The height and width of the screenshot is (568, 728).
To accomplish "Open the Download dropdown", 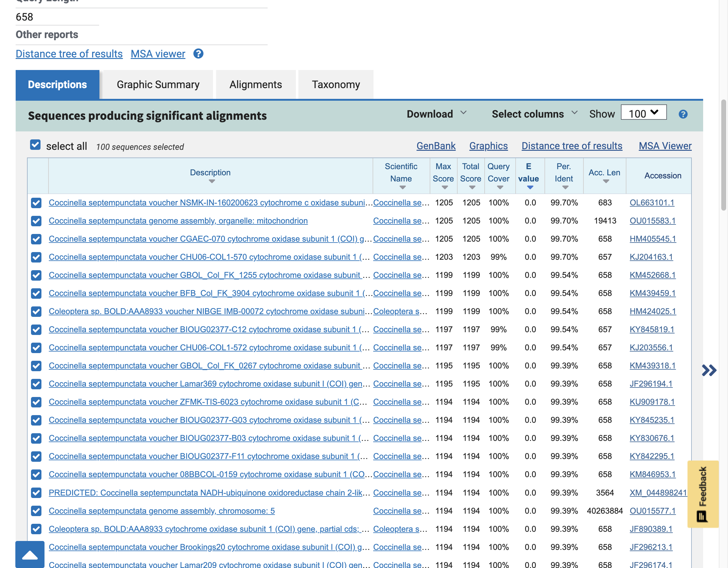I will pos(437,114).
